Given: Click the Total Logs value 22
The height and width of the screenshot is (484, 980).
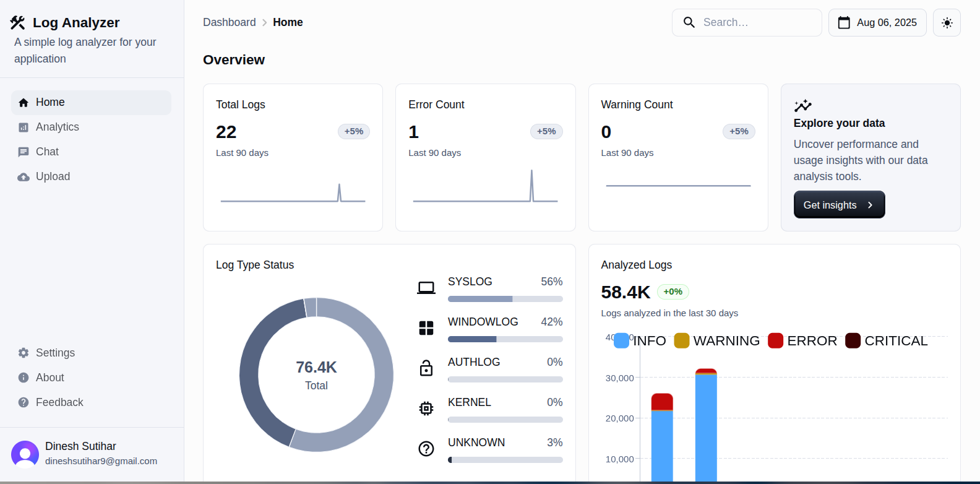Looking at the screenshot, I should click(x=226, y=132).
